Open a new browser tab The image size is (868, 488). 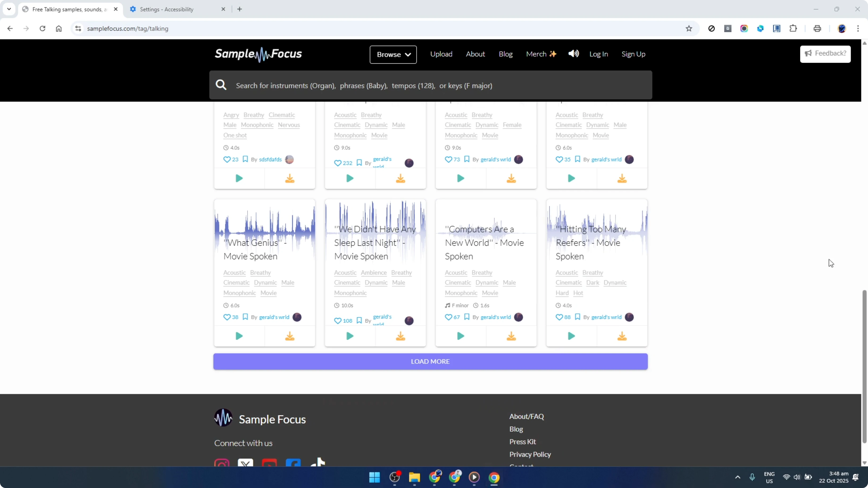click(240, 9)
